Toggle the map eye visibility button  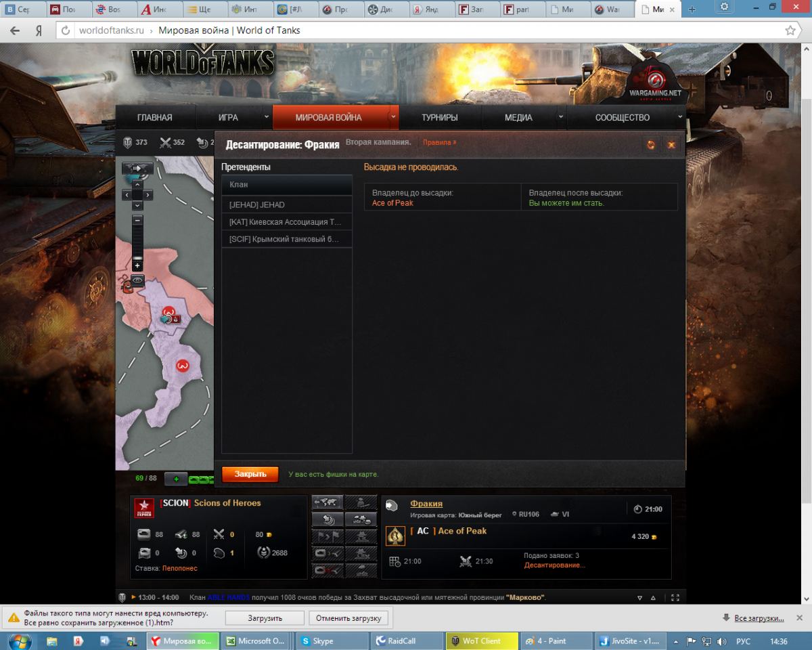tap(137, 280)
